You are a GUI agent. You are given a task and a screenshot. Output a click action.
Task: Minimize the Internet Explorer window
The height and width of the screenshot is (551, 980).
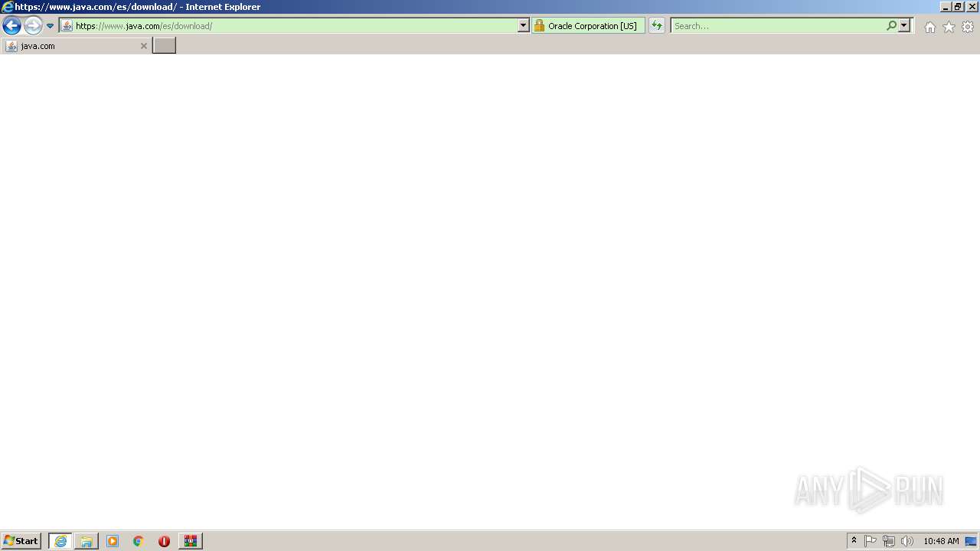pyautogui.click(x=946, y=7)
